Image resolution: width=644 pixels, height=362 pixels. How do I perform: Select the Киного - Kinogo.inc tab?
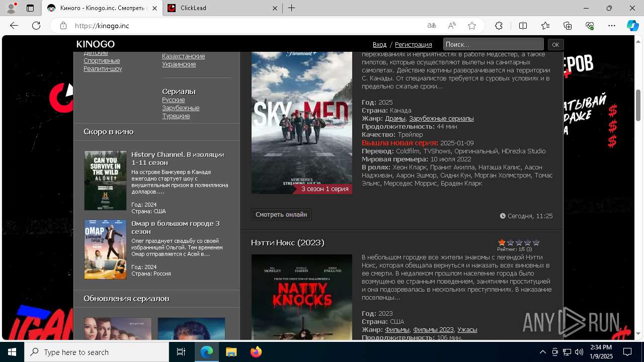point(102,8)
